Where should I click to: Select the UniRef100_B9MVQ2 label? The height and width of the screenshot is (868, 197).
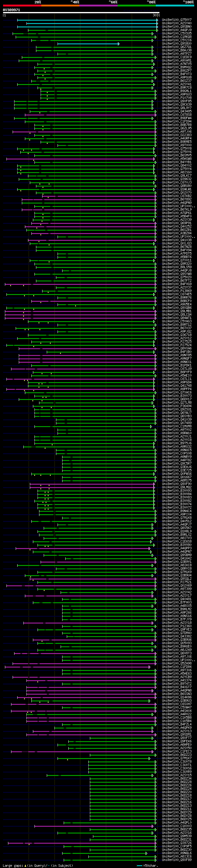[x=176, y=67]
